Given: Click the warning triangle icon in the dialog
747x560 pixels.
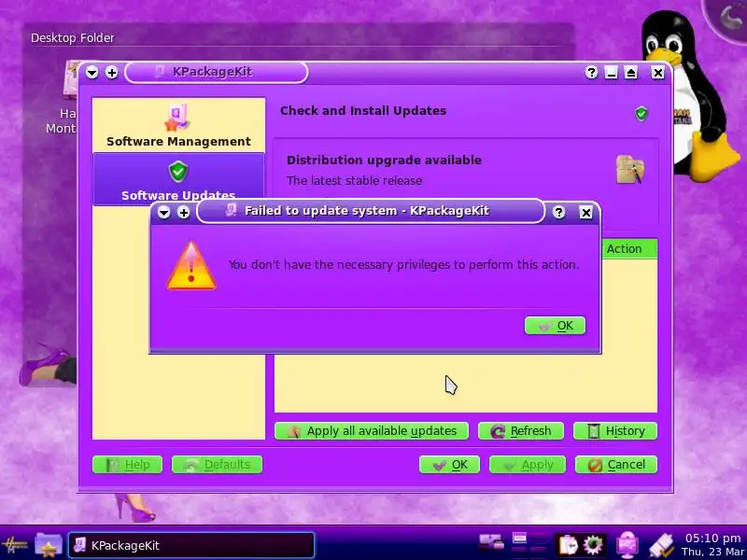Looking at the screenshot, I should pos(191,266).
